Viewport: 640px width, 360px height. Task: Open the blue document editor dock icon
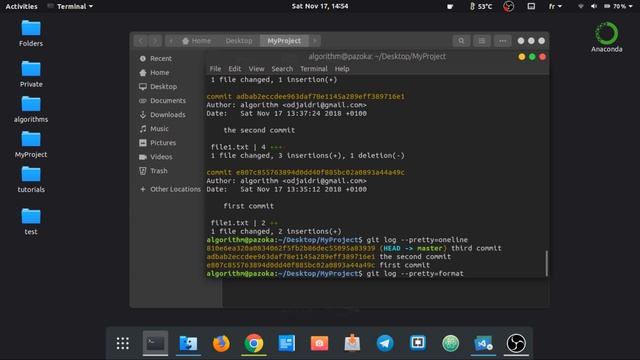(x=287, y=343)
